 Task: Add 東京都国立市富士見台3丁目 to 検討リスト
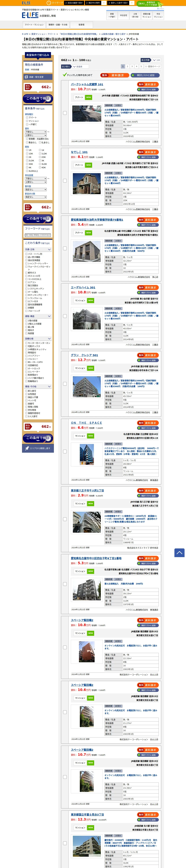click(x=148, y=820)
